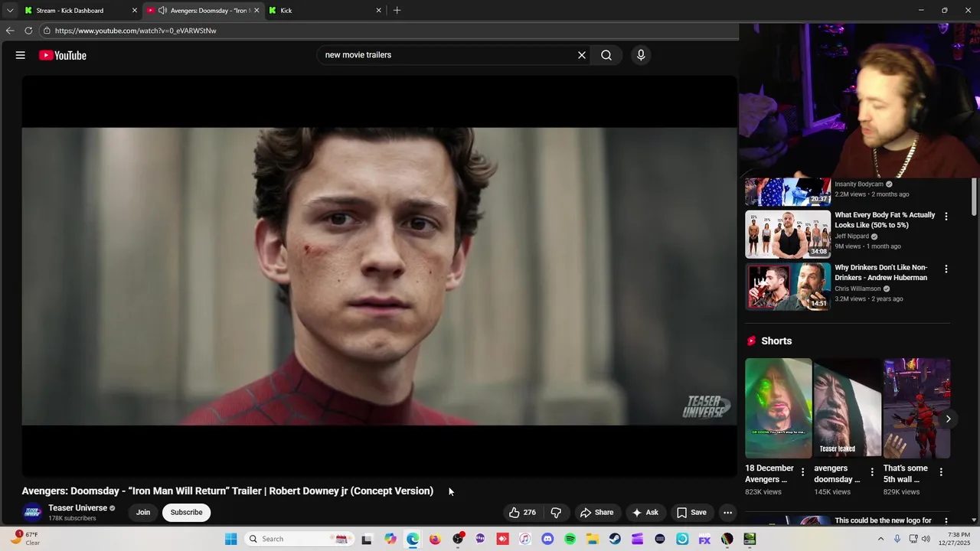Open more actions three-dot menu under the video
Image resolution: width=980 pixels, height=551 pixels.
tap(728, 513)
